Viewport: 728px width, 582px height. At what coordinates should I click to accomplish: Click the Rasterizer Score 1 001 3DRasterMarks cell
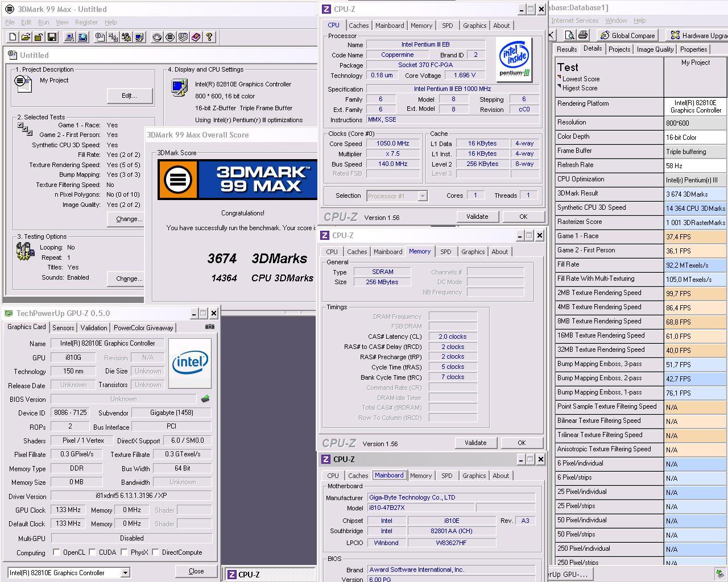tap(695, 222)
